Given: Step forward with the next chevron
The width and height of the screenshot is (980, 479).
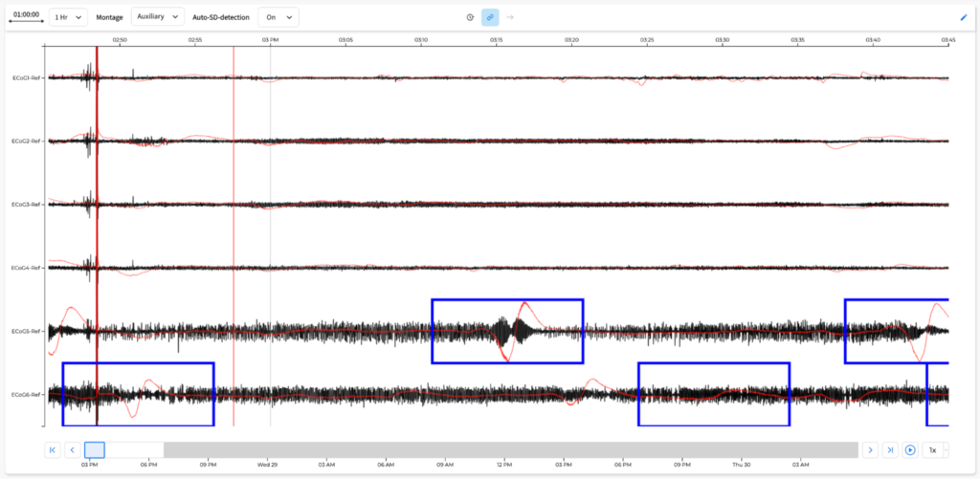Looking at the screenshot, I should 870,449.
